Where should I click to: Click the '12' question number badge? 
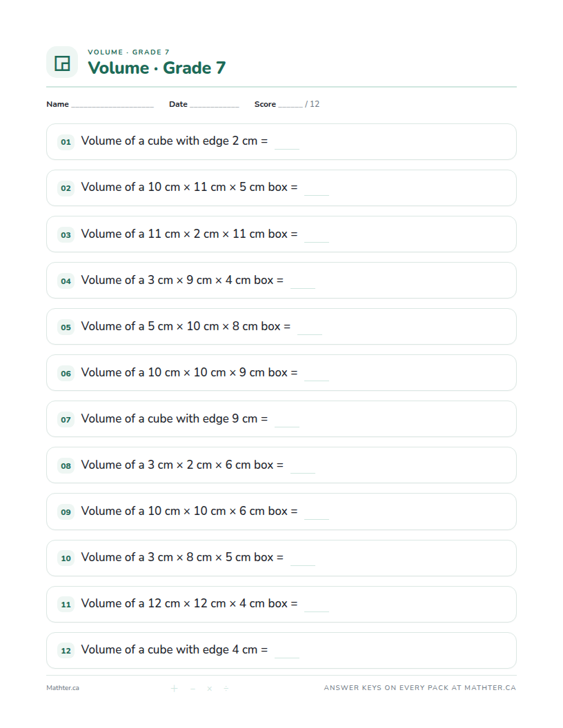66,651
